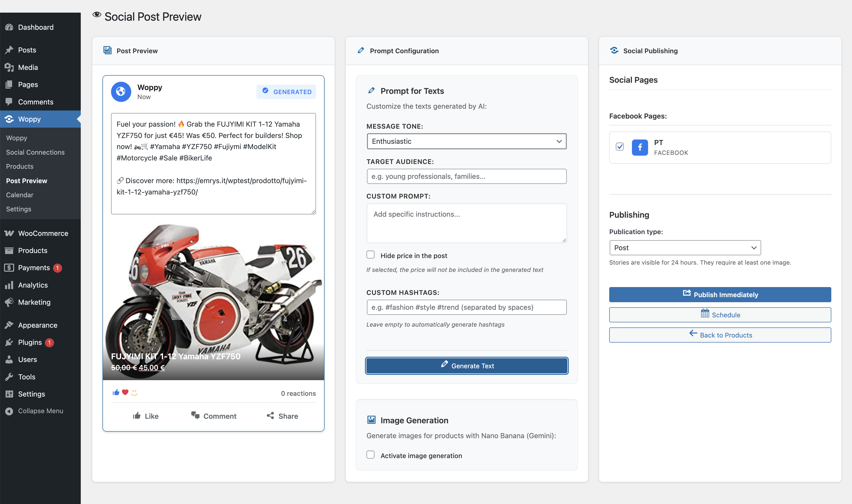
Task: Click the Payments dollar icon
Action: coord(9,268)
